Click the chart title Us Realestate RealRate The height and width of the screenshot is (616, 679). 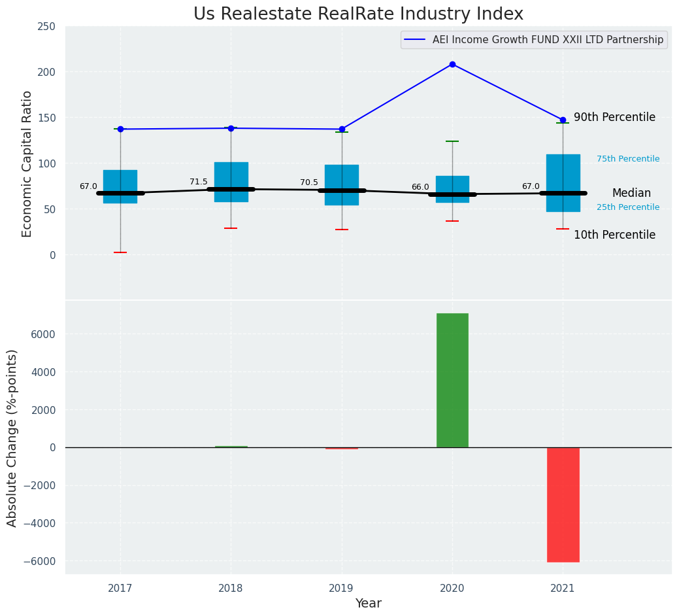[358, 14]
